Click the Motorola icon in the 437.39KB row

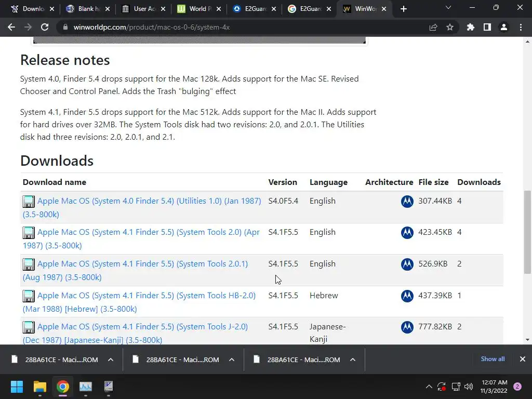[407, 296]
